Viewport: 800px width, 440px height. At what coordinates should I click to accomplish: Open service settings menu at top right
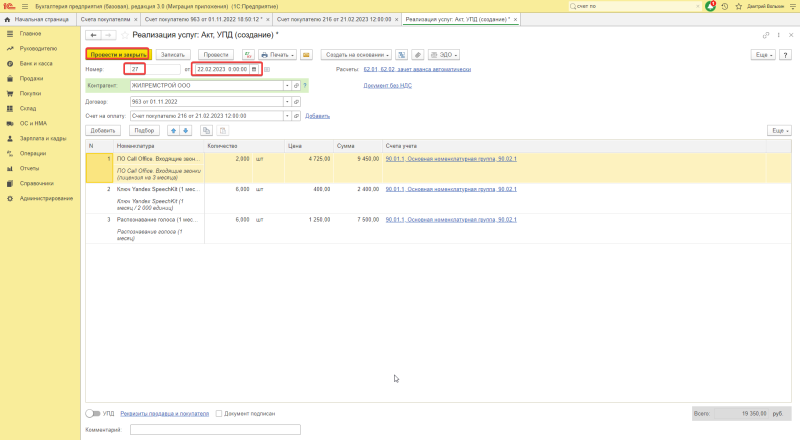pos(793,6)
